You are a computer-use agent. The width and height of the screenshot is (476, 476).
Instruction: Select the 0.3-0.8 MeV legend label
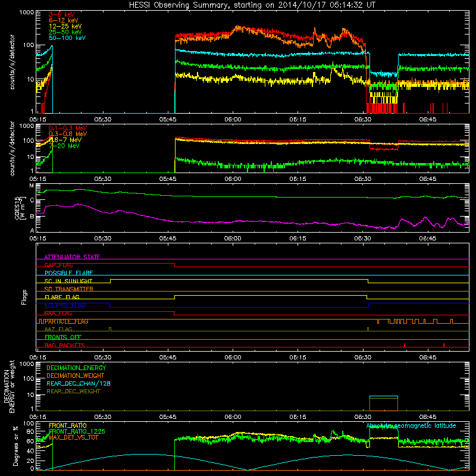(x=68, y=134)
